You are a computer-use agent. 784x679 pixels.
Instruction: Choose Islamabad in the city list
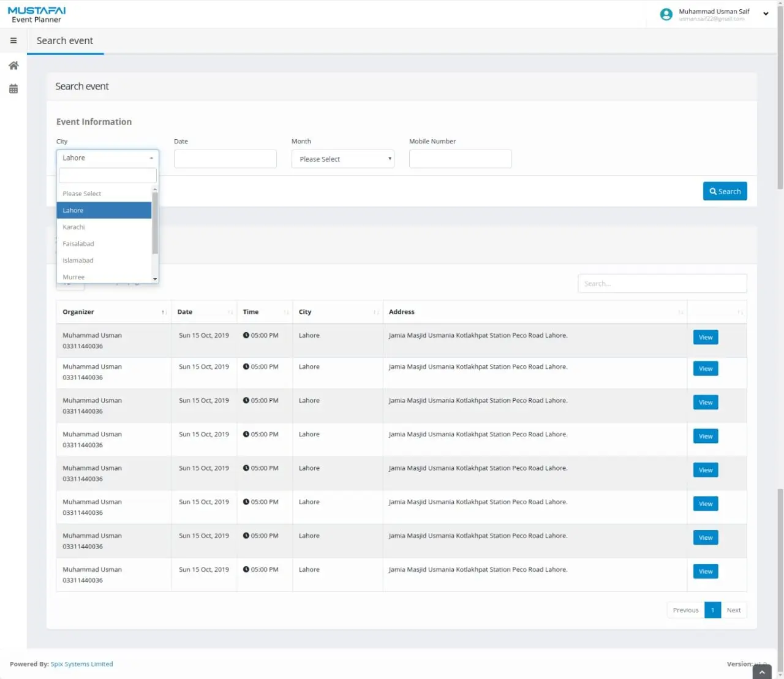pos(78,260)
